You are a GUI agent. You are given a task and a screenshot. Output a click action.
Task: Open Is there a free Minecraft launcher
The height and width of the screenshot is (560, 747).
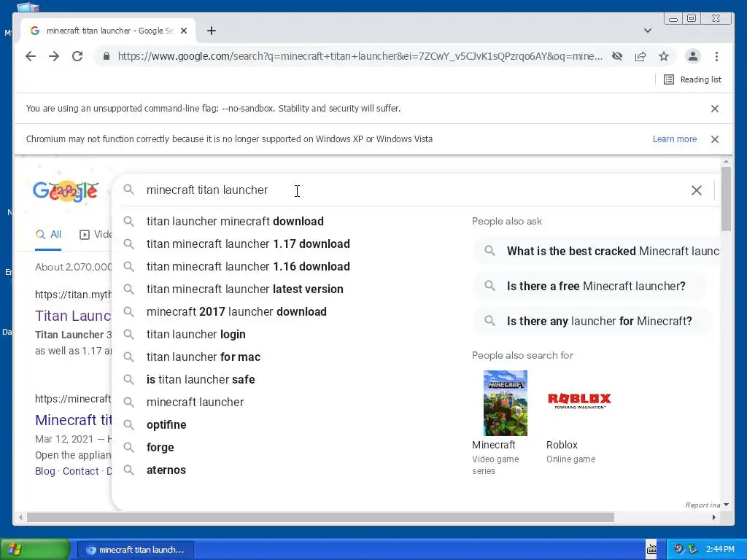click(x=589, y=286)
